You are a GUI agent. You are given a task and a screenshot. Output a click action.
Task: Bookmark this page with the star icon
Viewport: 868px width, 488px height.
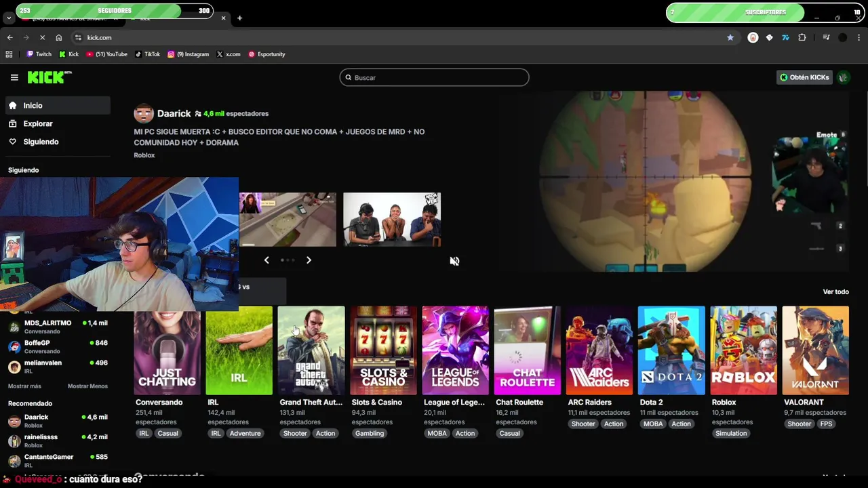point(730,37)
